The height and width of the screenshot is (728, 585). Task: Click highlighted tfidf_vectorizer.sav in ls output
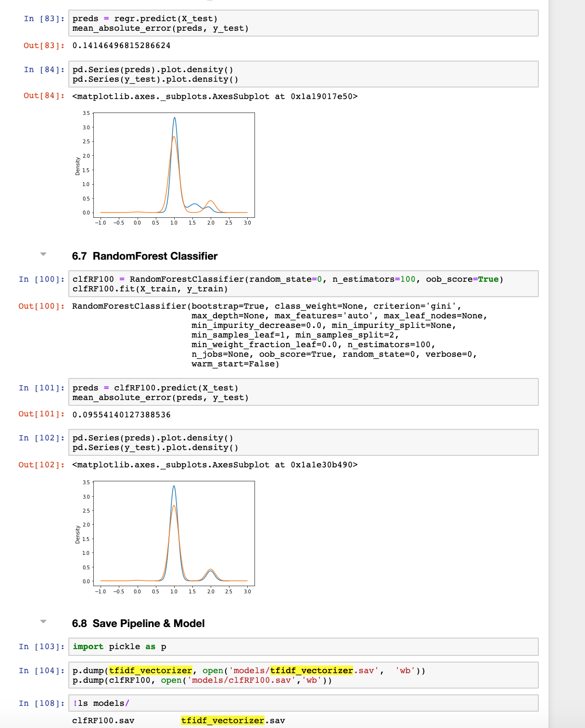coord(233,720)
